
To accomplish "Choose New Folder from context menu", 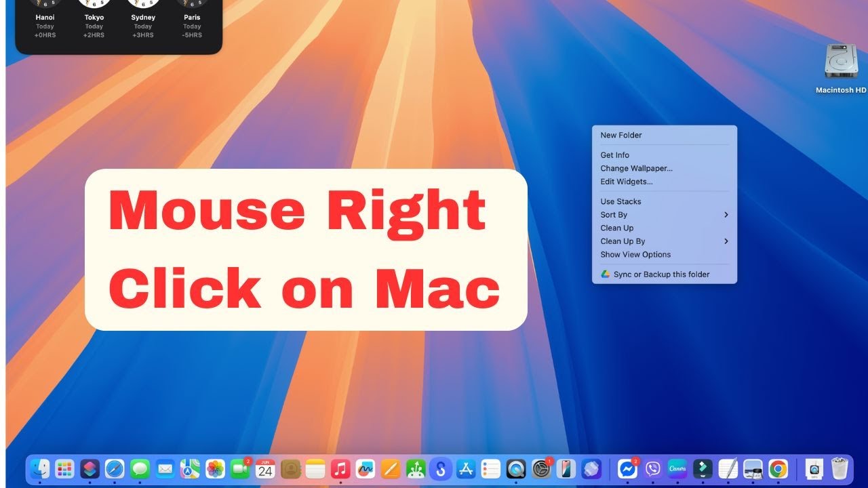I will click(665, 135).
